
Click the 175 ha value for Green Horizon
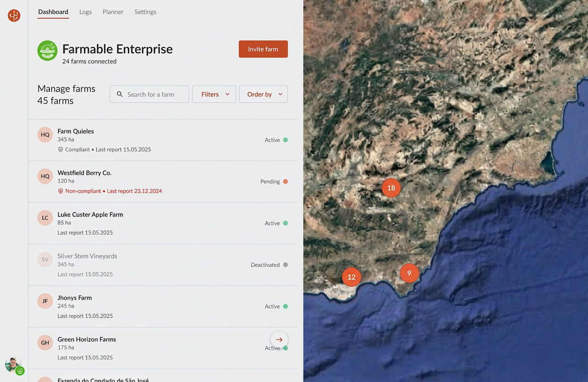[x=66, y=348]
